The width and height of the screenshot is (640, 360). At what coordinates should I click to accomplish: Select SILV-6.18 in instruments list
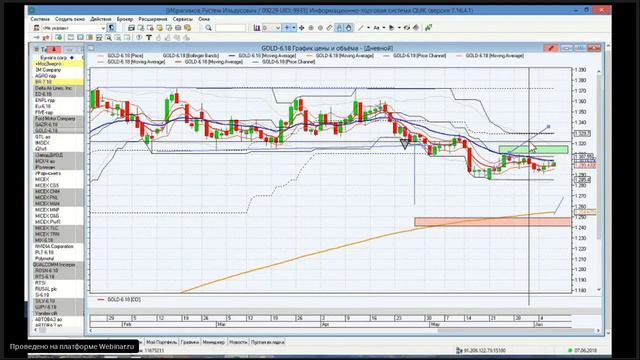[x=58, y=301]
